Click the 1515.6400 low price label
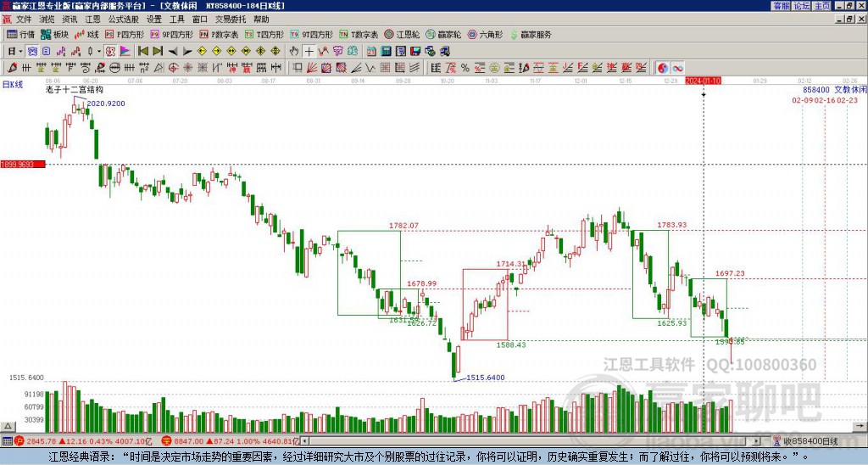Viewport: 868px width, 465px height. point(486,378)
